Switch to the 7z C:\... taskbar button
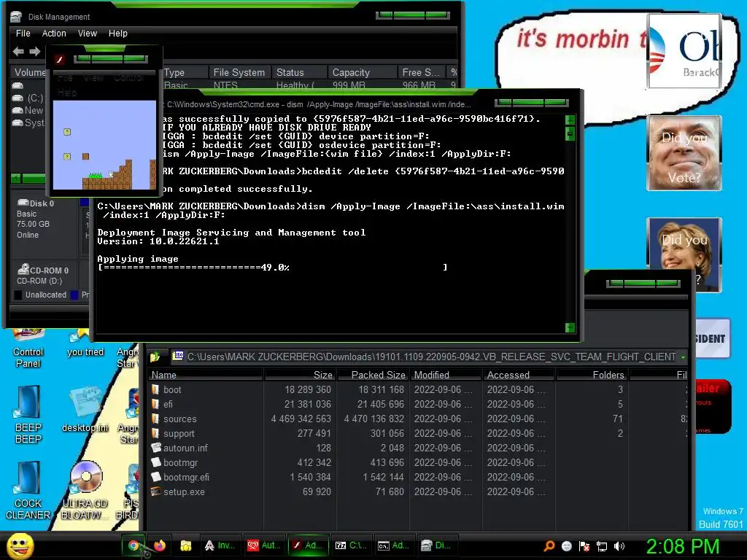 click(351, 545)
